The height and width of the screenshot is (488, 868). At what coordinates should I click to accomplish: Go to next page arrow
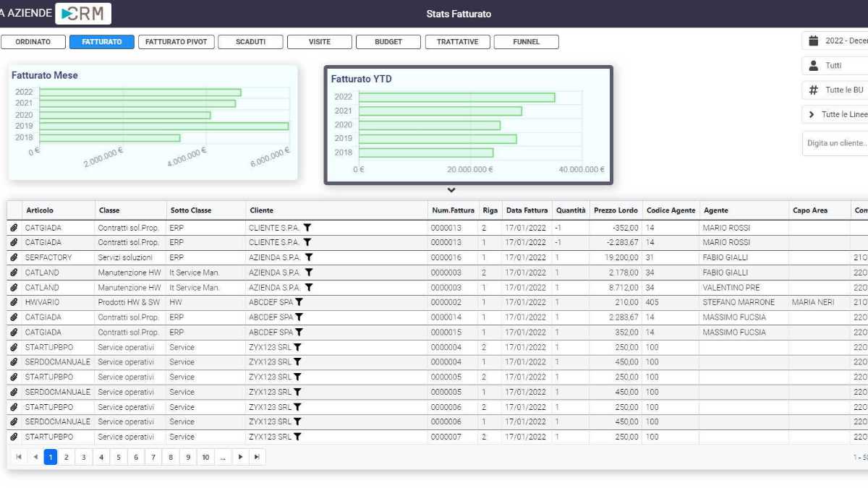240,457
